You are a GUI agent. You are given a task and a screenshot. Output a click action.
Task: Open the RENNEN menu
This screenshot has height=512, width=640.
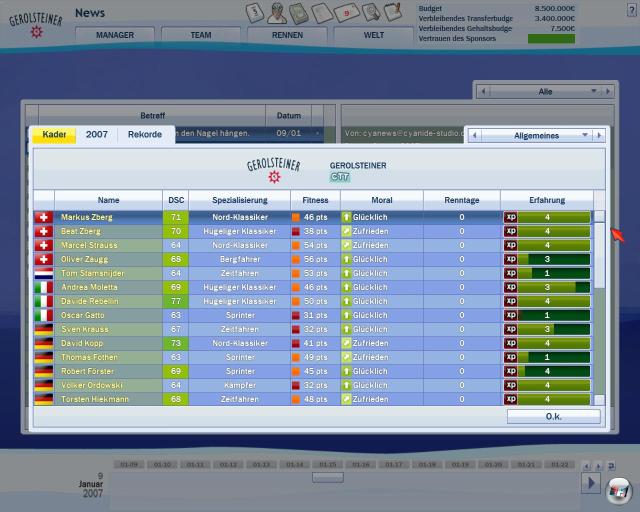pos(287,35)
